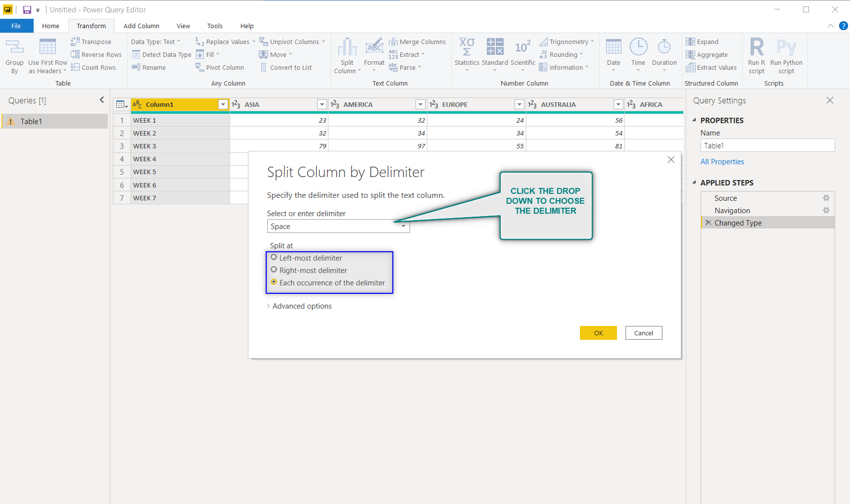The image size is (850, 504).
Task: Open the Source step settings gear
Action: click(826, 198)
